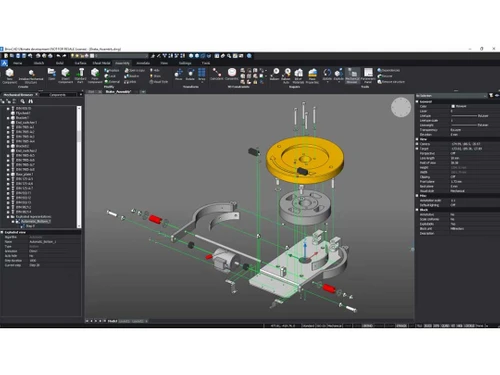Expand the Bracket2 tree node
Screen dimensions: 500x375
tap(8, 146)
